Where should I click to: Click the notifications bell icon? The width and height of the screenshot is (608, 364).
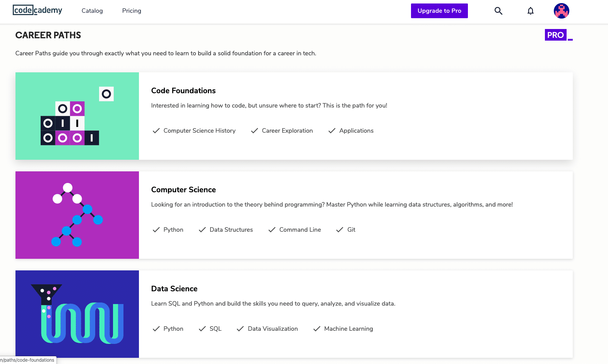point(531,11)
